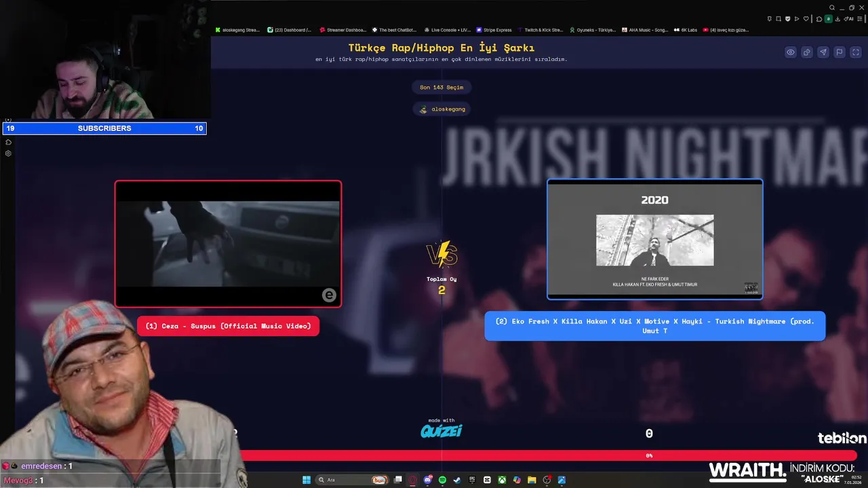The height and width of the screenshot is (488, 868).
Task: Open the Photos app from the taskbar
Action: [561, 480]
